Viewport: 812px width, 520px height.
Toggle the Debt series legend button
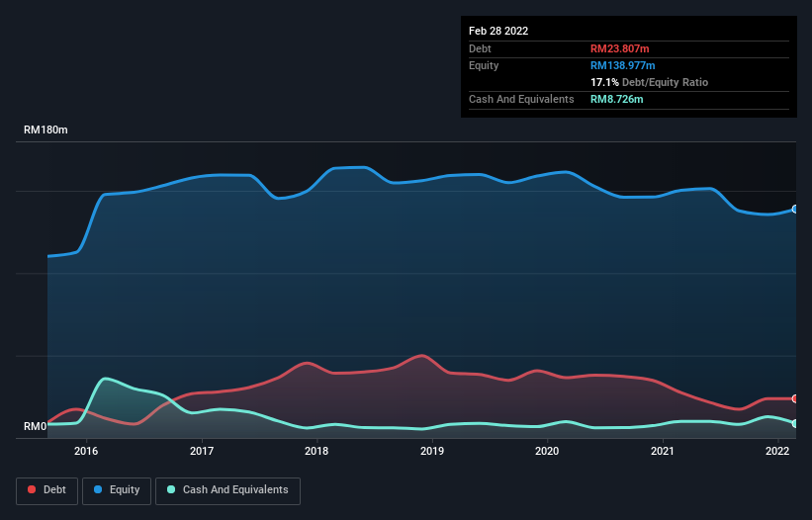47,490
